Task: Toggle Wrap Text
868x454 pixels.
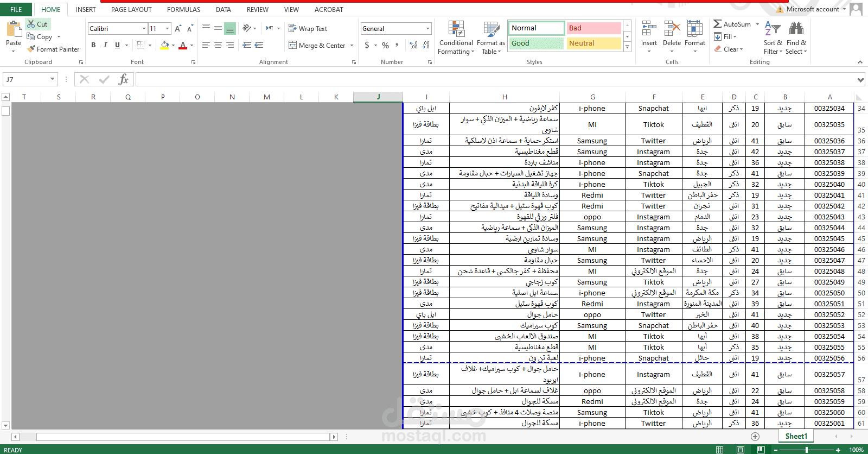Action: click(x=308, y=28)
